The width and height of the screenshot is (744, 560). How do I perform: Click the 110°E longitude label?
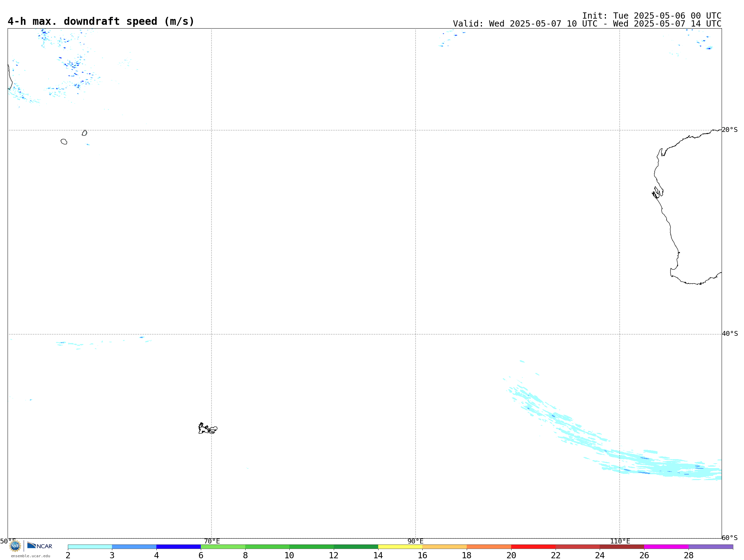(620, 541)
